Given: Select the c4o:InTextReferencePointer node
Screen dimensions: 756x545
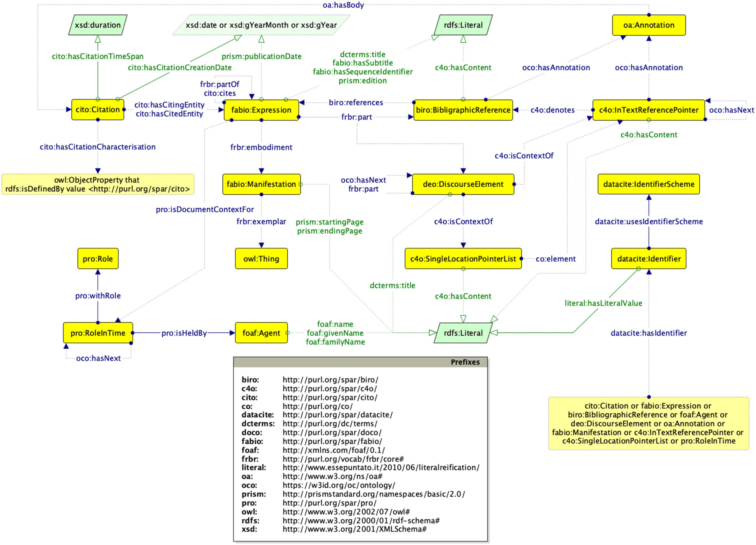Looking at the screenshot, I should point(649,110).
